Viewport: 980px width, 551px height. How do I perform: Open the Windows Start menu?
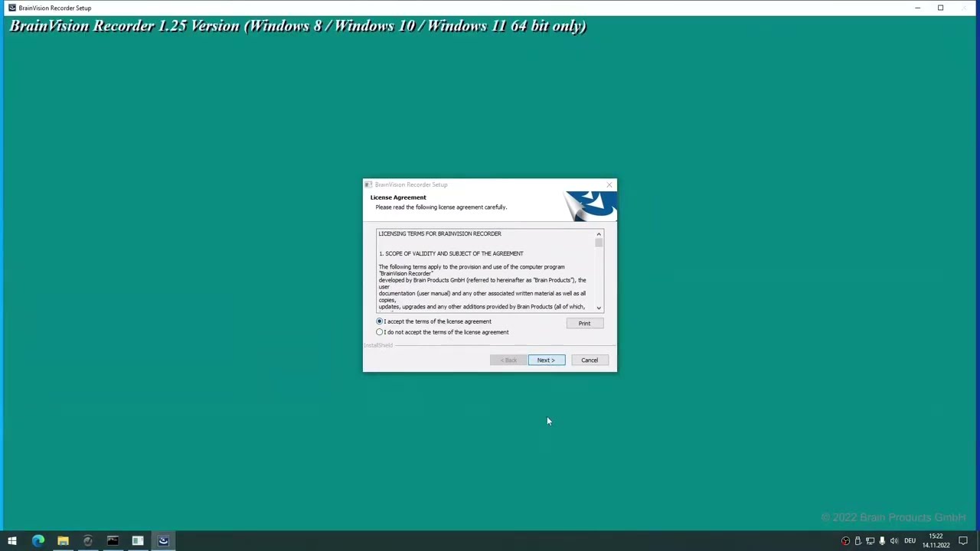(x=12, y=541)
